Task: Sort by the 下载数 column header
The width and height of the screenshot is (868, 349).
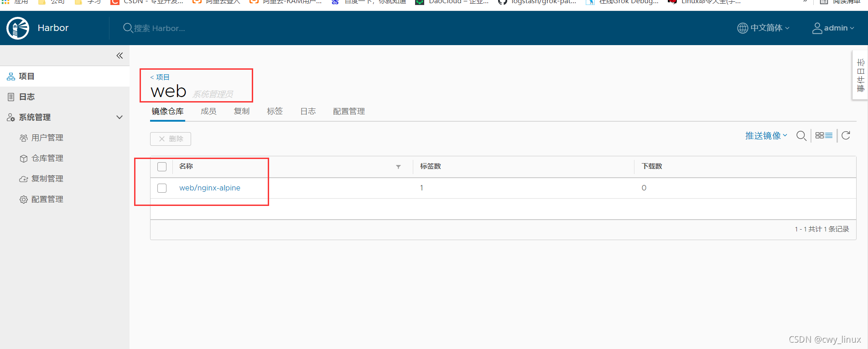Action: click(x=652, y=166)
